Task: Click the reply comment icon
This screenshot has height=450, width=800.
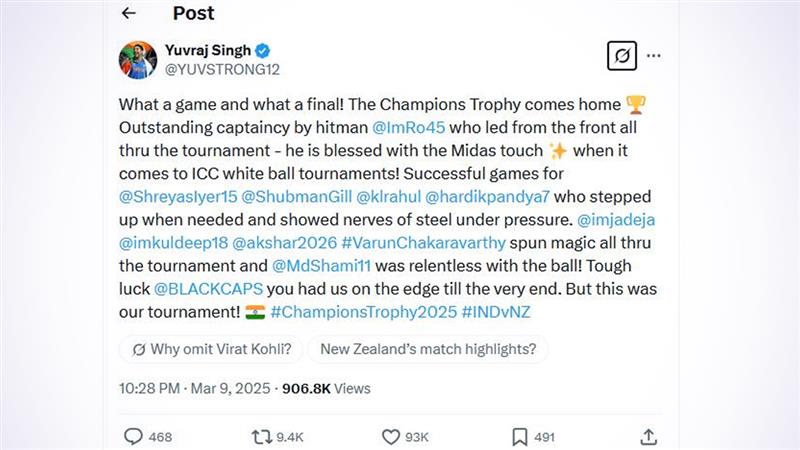Action: 133,436
